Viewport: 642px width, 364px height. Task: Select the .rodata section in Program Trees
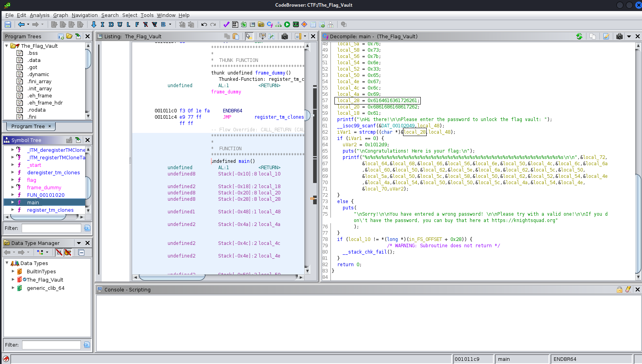click(36, 110)
